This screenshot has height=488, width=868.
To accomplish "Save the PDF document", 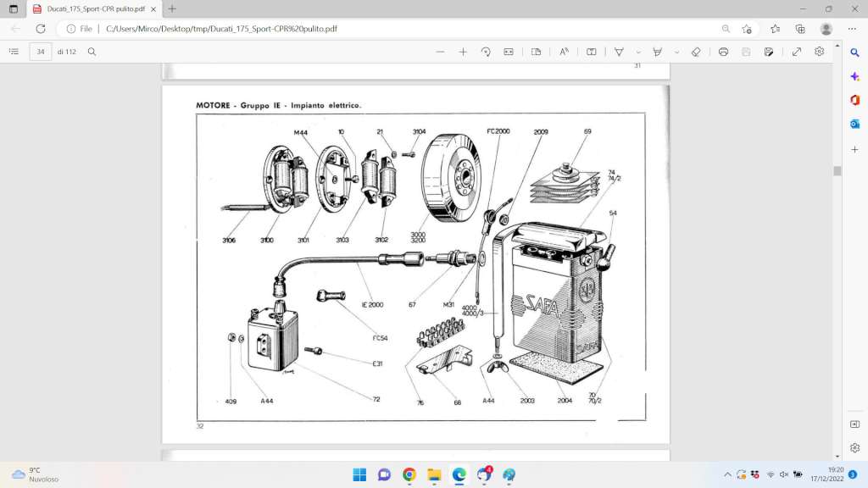I will (x=746, y=52).
